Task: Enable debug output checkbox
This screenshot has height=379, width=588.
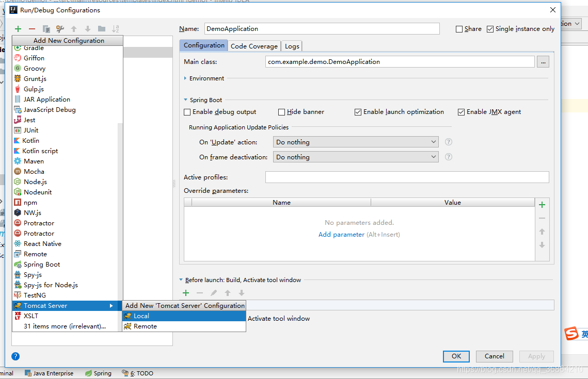Action: (187, 112)
